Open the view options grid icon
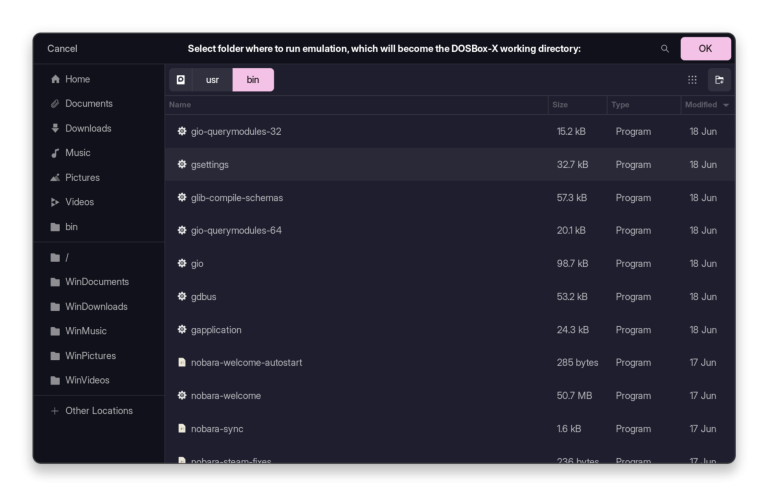The height and width of the screenshot is (496, 768). click(x=692, y=80)
